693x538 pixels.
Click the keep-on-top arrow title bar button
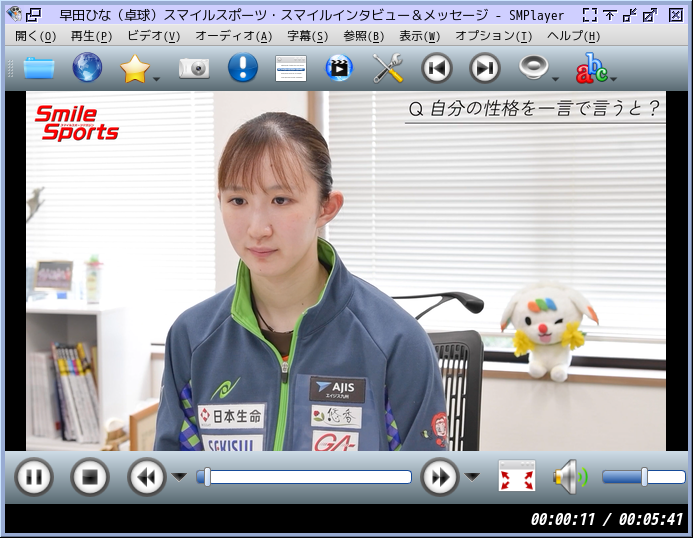tap(610, 15)
